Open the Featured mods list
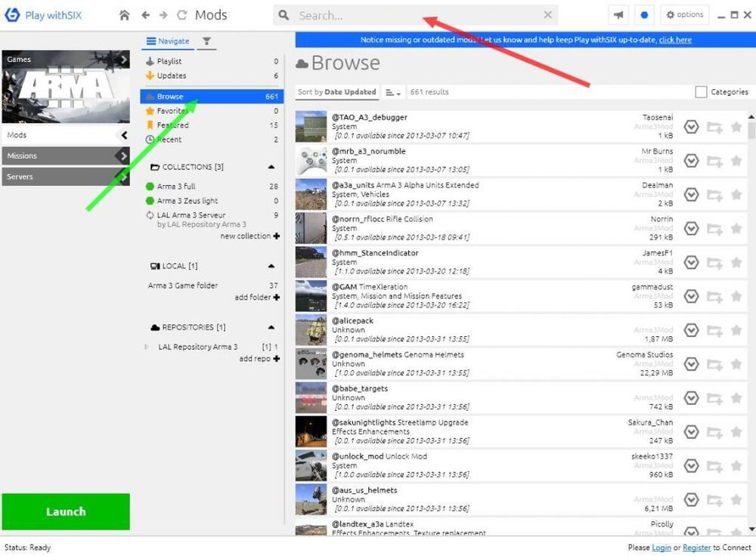756x556 pixels. [212, 125]
